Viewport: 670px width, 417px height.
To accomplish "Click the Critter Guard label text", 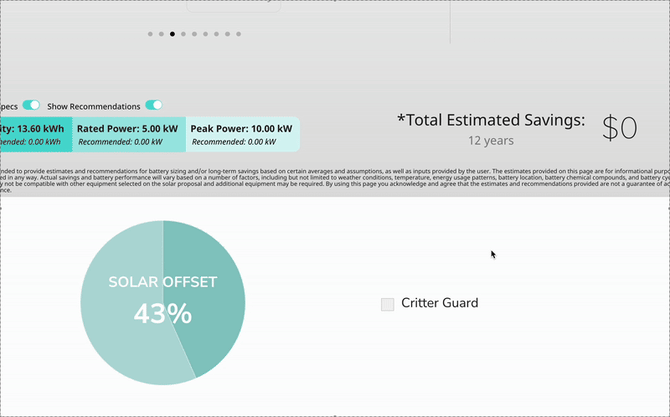I will (x=439, y=303).
